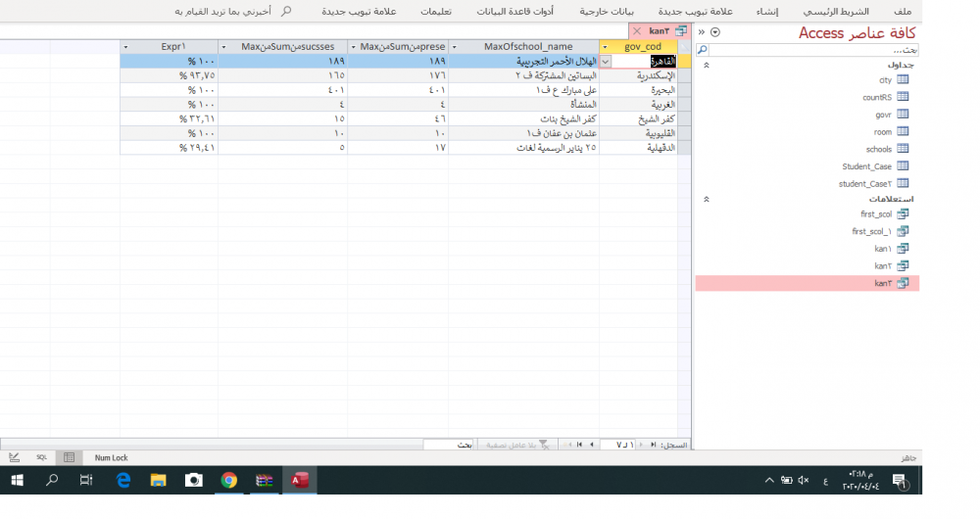The image size is (980, 519).
Task: Open the إنشاء ribbon tab
Action: click(x=767, y=11)
